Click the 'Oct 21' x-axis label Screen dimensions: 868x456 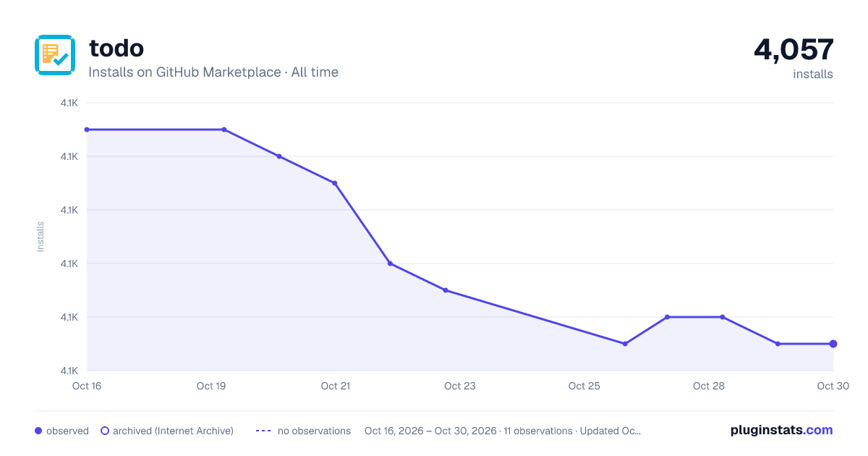(336, 386)
